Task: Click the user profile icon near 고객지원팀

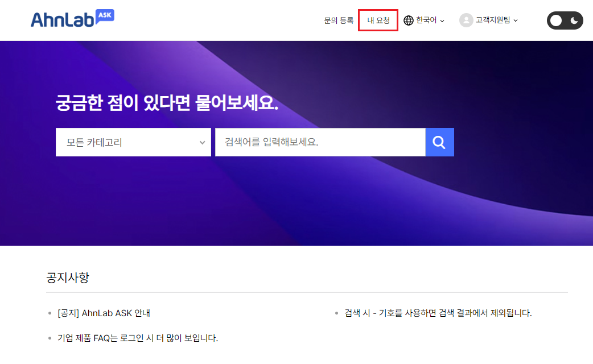Action: (x=467, y=20)
